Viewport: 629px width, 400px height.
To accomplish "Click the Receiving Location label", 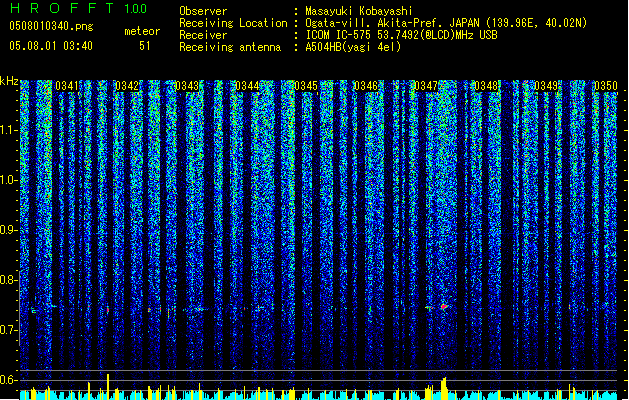I will click(x=233, y=23).
